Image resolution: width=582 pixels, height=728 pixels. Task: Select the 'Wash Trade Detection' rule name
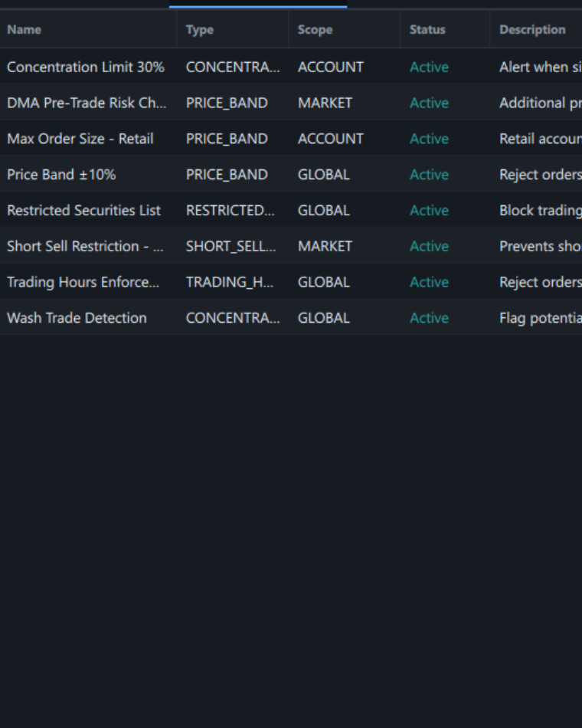point(77,317)
